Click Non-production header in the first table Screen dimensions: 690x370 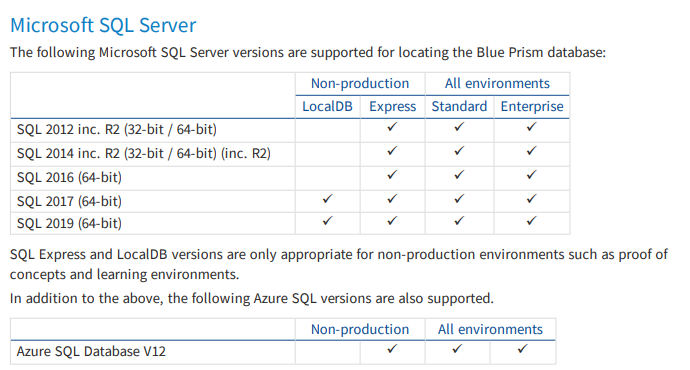(360, 84)
